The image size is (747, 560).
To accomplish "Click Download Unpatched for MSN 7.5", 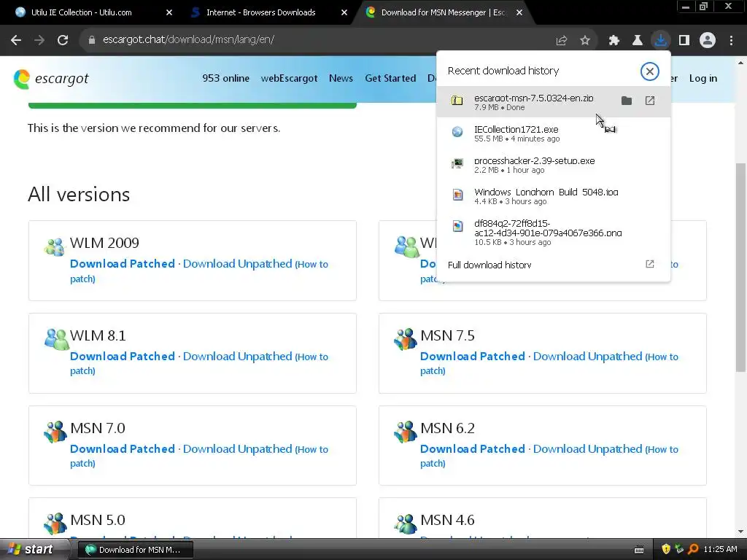I will point(587,356).
